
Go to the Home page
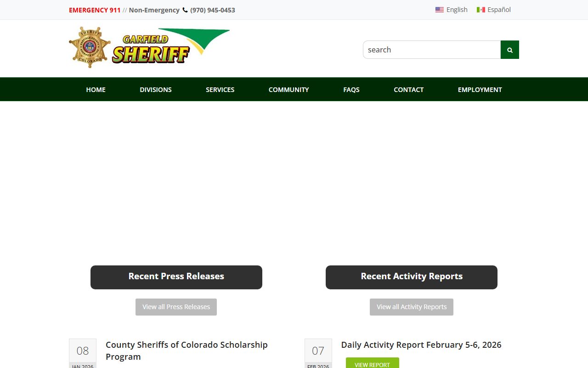point(96,90)
